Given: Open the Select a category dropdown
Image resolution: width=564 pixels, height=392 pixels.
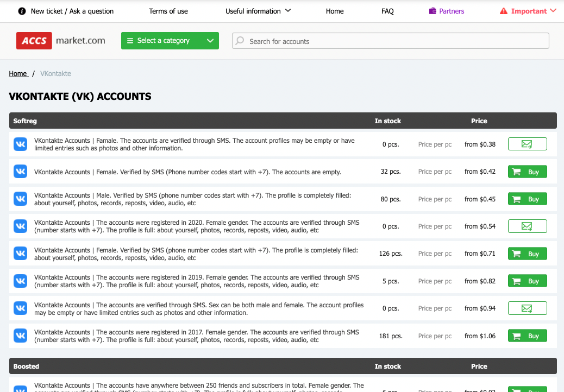Looking at the screenshot, I should (170, 41).
